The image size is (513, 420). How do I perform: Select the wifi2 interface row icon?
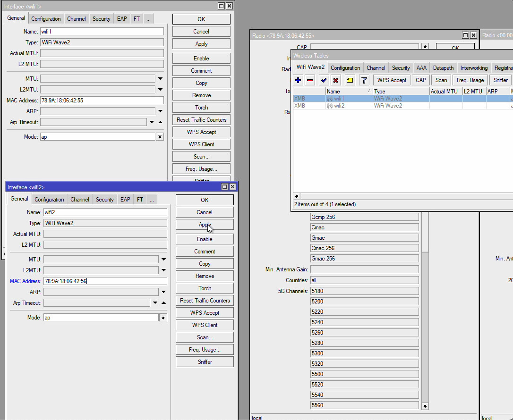point(329,106)
